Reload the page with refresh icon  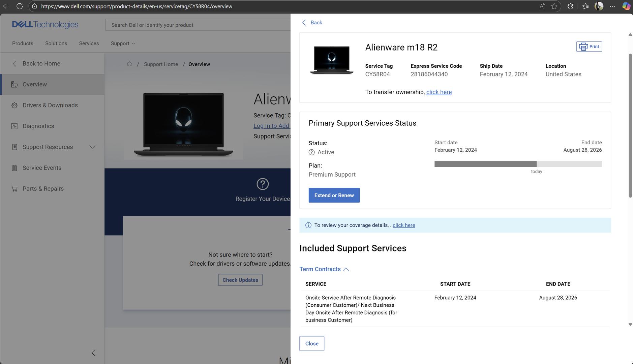pos(20,6)
